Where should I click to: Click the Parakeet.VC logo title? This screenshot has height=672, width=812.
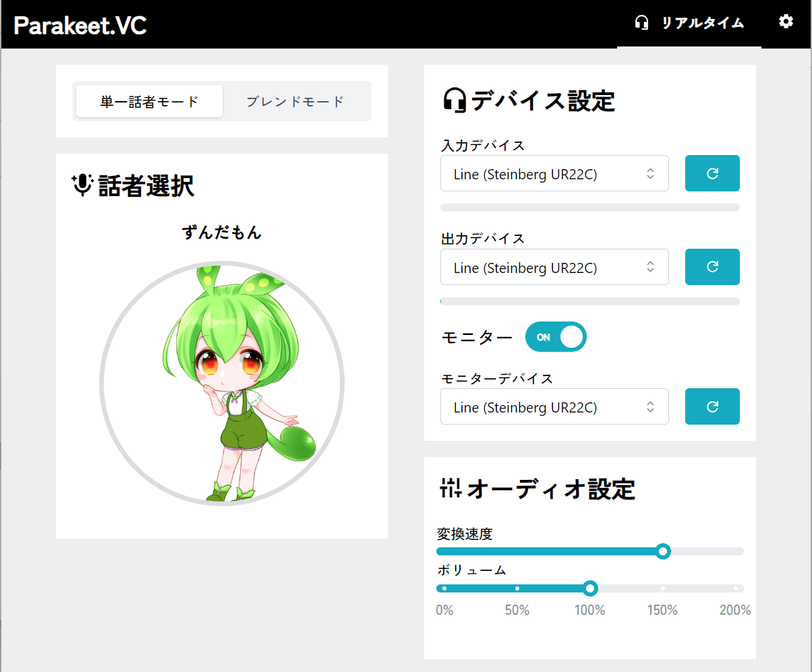pyautogui.click(x=80, y=26)
